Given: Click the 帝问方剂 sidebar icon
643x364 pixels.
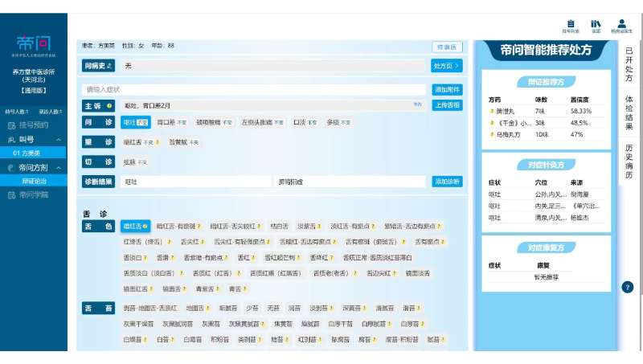Looking at the screenshot, I should (x=11, y=168).
